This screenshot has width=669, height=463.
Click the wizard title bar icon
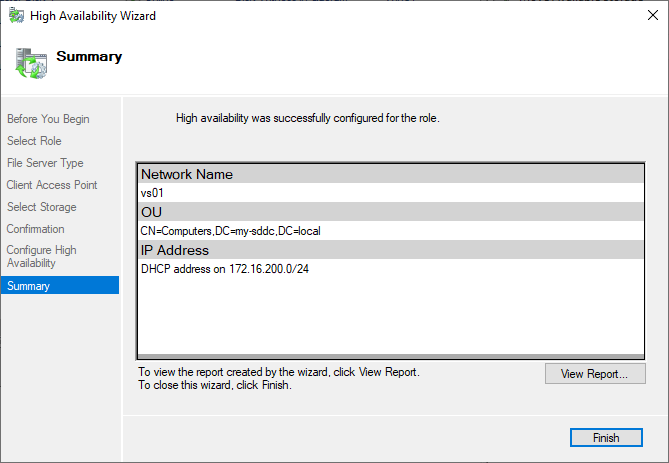click(16, 16)
